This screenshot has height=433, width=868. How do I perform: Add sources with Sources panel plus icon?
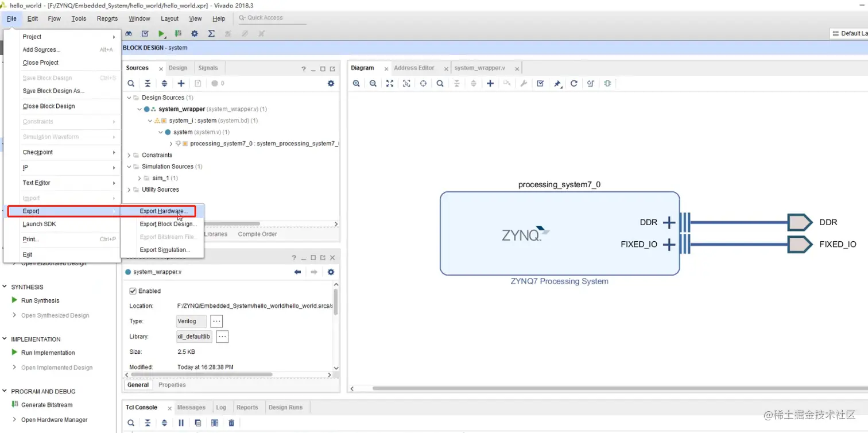tap(181, 83)
